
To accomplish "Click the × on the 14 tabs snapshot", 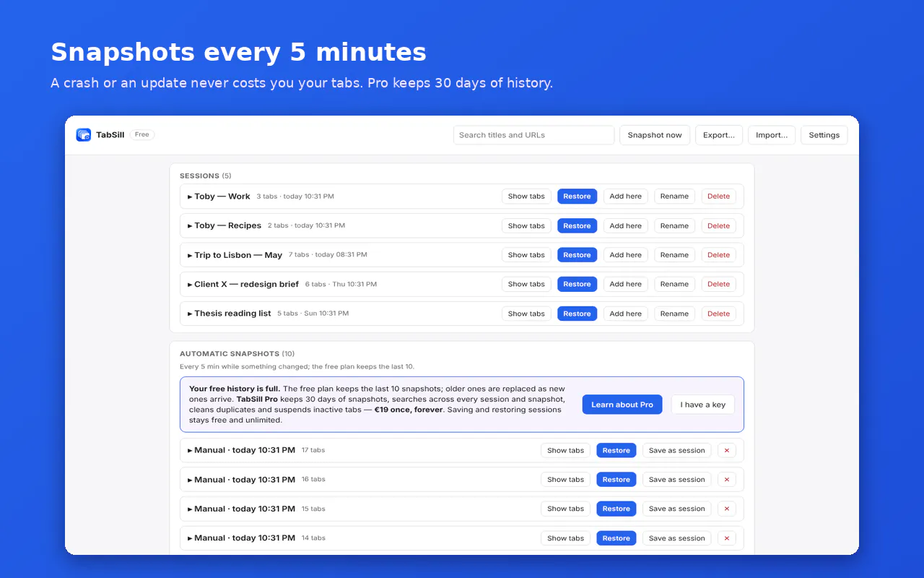I will (x=727, y=538).
